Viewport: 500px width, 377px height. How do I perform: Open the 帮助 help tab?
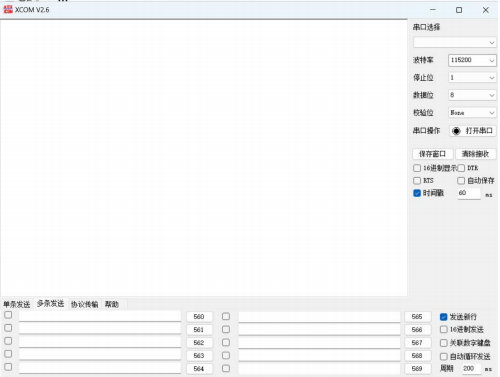point(112,304)
